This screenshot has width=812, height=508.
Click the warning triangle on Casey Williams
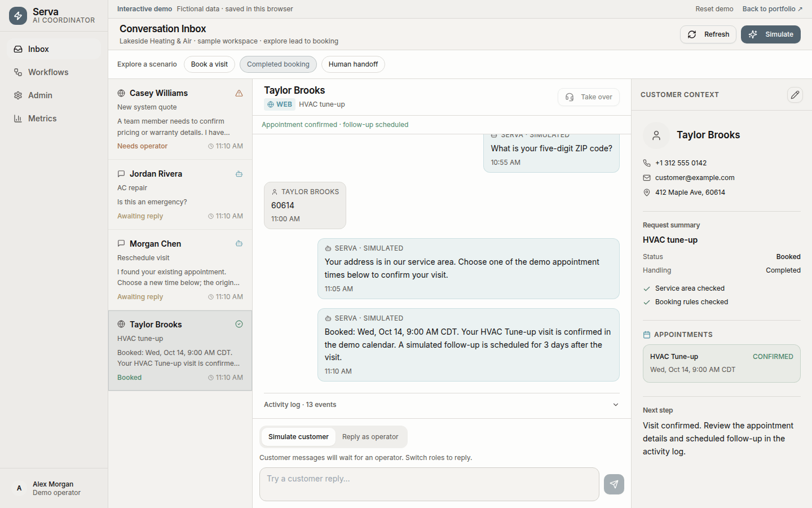pyautogui.click(x=239, y=93)
